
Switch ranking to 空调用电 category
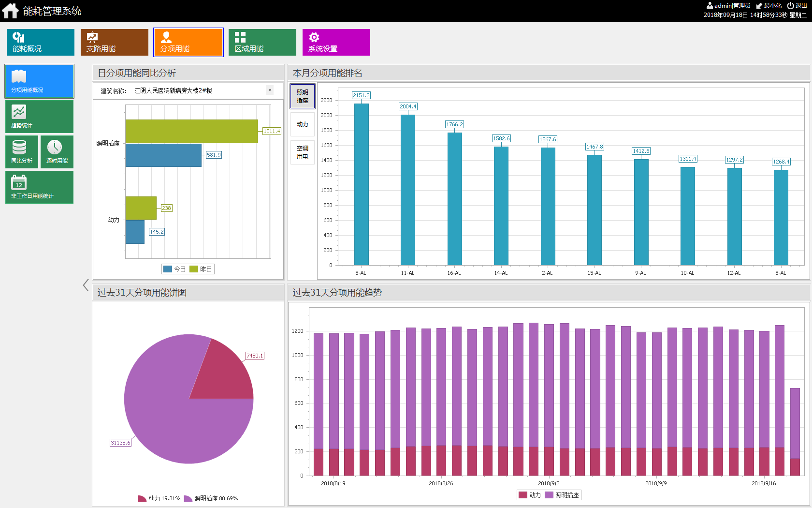pyautogui.click(x=303, y=152)
